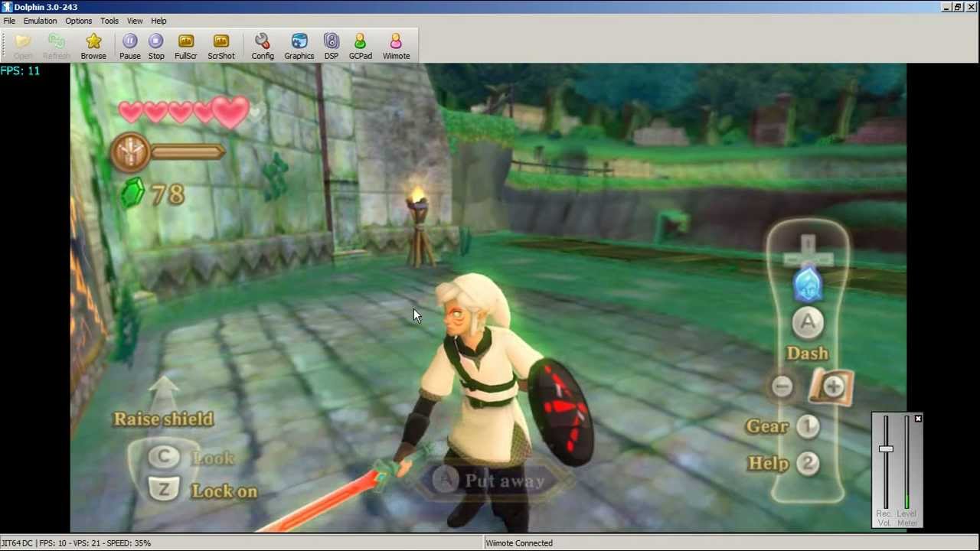980x551 pixels.
Task: Click the Open toolbar icon
Action: (x=23, y=46)
